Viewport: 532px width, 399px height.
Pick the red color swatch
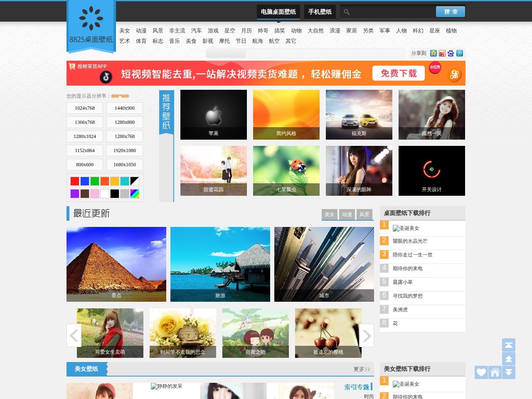tap(74, 181)
